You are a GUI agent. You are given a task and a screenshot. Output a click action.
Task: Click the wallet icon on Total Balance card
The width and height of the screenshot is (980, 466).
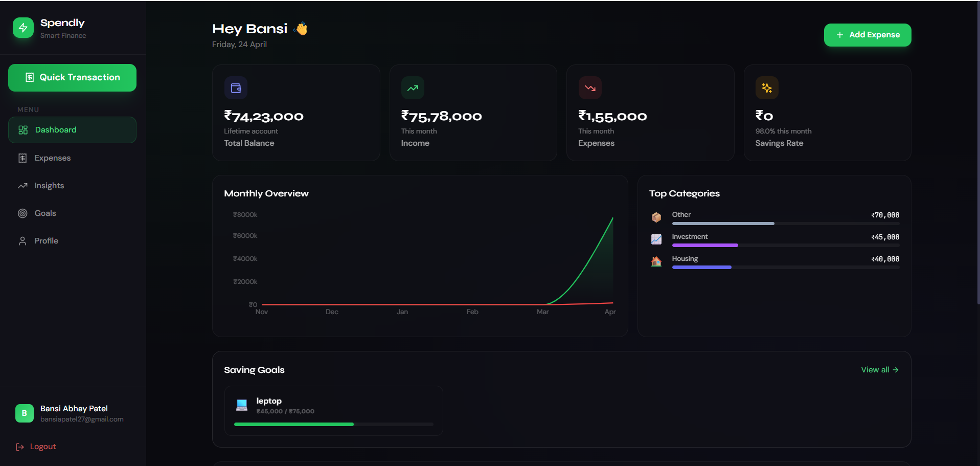coord(236,87)
